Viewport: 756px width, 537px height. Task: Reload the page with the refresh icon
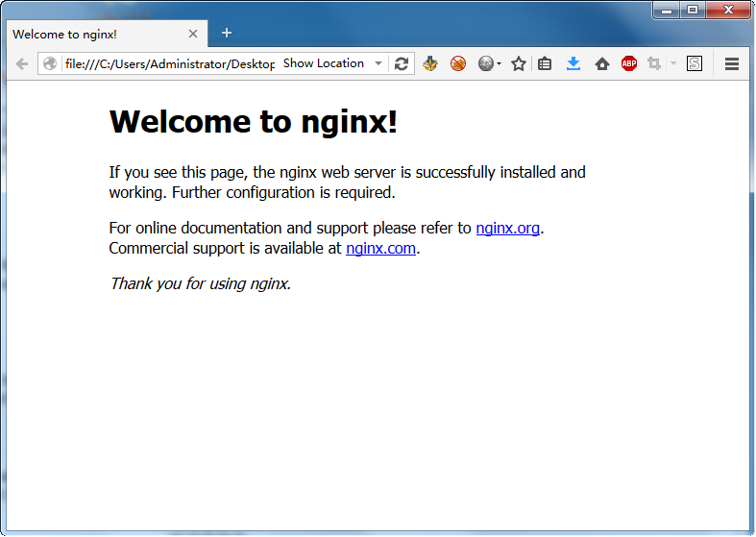point(402,63)
